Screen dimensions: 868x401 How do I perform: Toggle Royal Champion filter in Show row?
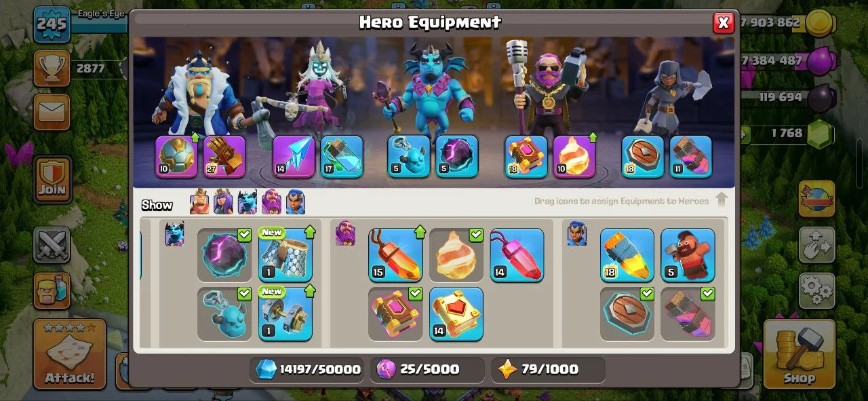[296, 202]
